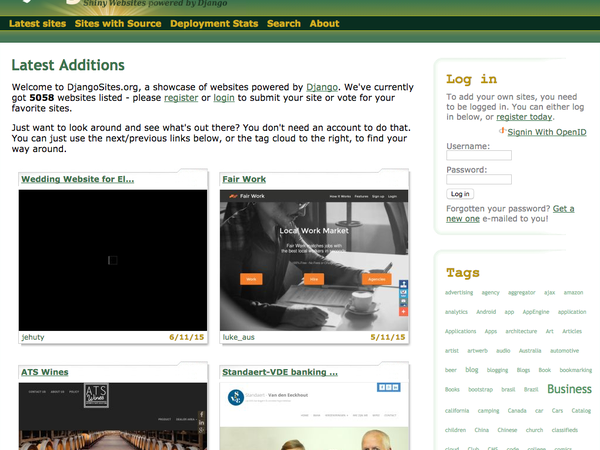
Task: Follow the Django link in welcome text
Action: click(x=322, y=87)
